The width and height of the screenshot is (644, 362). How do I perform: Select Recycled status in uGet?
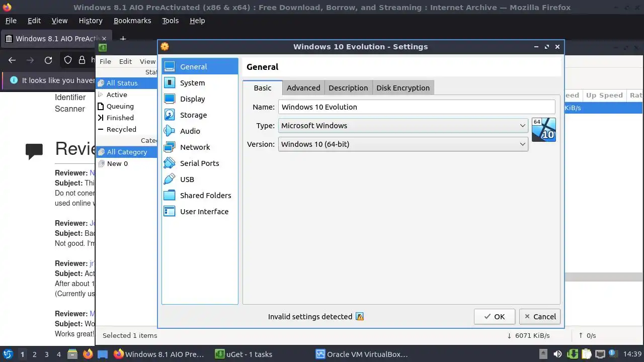pyautogui.click(x=127, y=129)
